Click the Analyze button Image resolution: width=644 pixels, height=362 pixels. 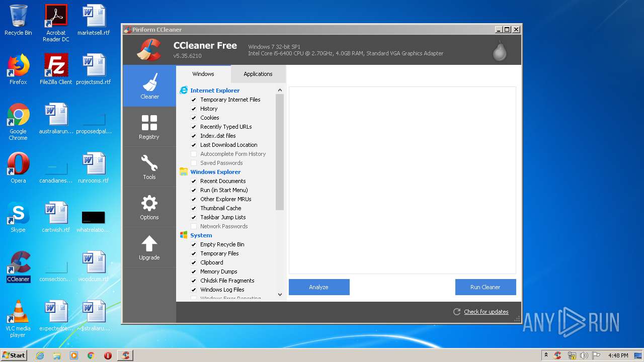[319, 287]
